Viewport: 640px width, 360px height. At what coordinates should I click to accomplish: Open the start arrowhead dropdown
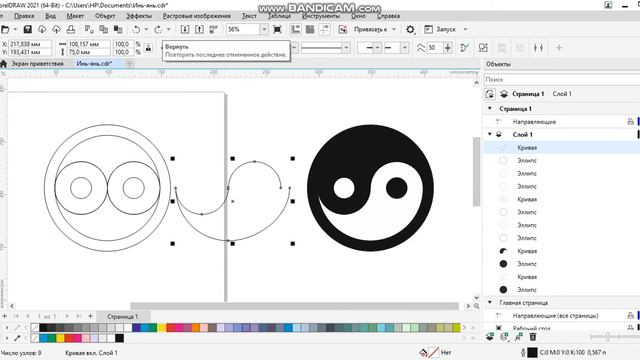click(378, 48)
